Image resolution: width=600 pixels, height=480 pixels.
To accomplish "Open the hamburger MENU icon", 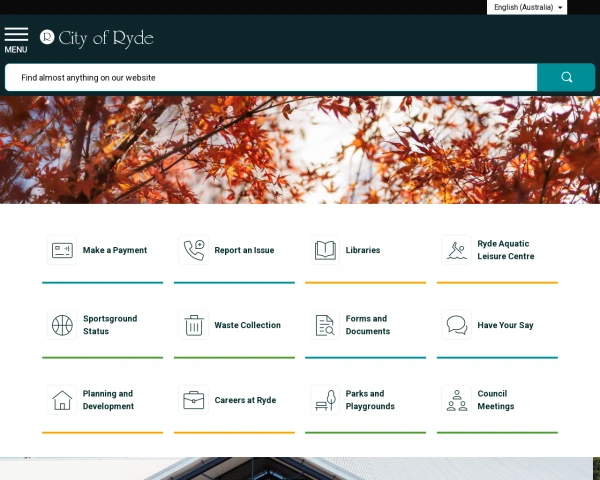I will coord(16,34).
